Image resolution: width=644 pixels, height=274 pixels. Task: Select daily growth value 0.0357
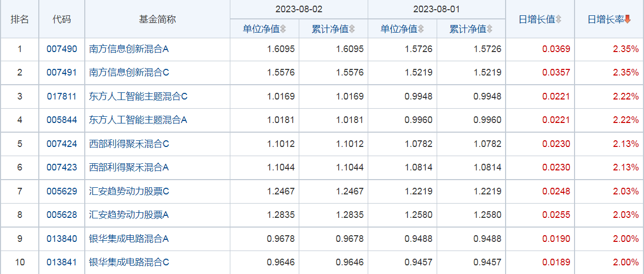click(556, 72)
